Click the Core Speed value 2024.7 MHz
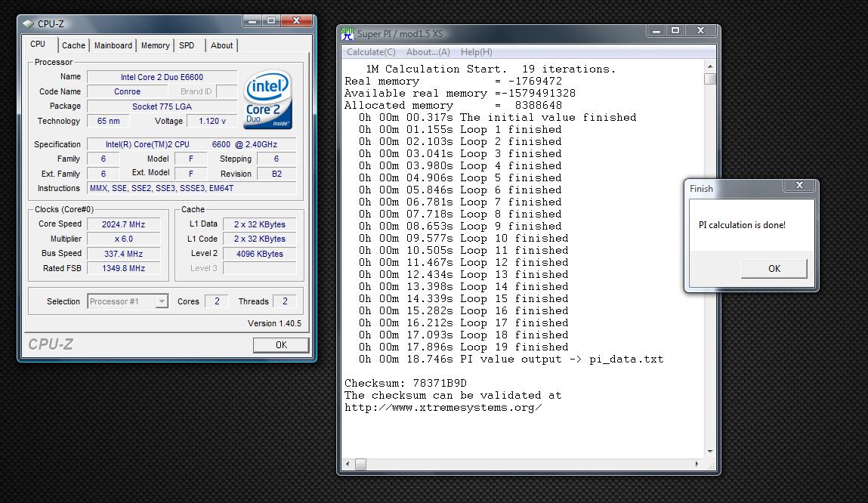868x503 pixels. point(123,224)
